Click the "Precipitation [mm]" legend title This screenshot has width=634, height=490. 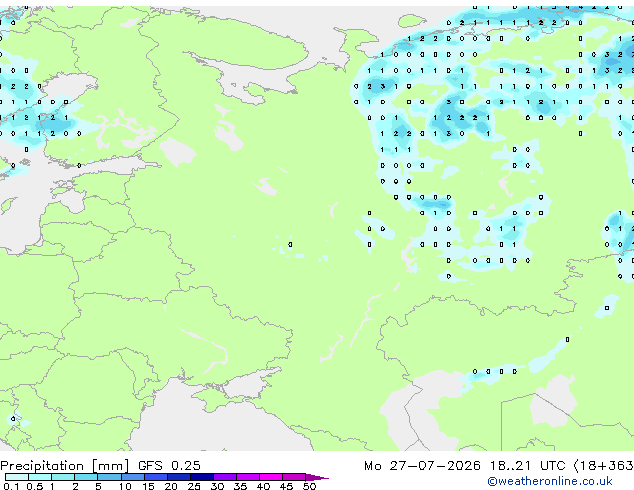click(x=65, y=466)
